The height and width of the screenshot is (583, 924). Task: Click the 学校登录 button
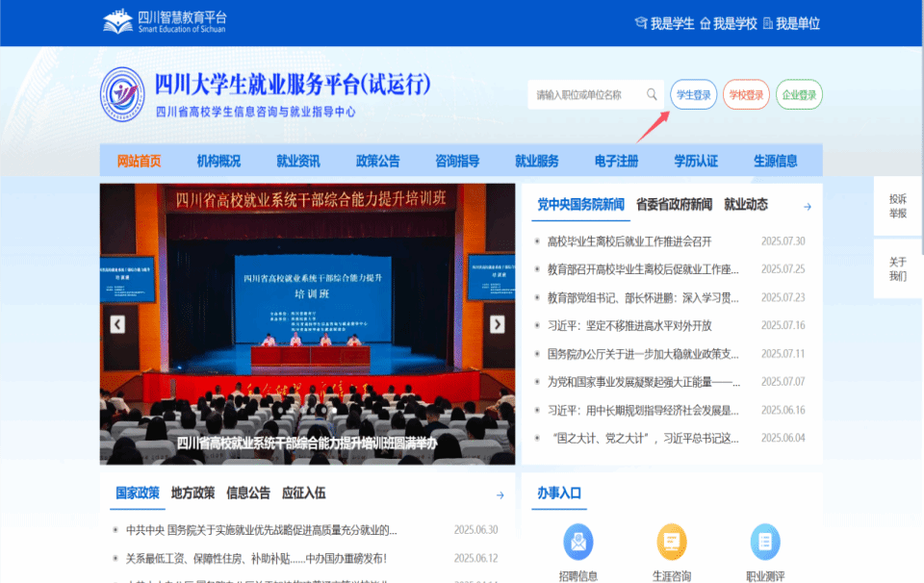[746, 94]
